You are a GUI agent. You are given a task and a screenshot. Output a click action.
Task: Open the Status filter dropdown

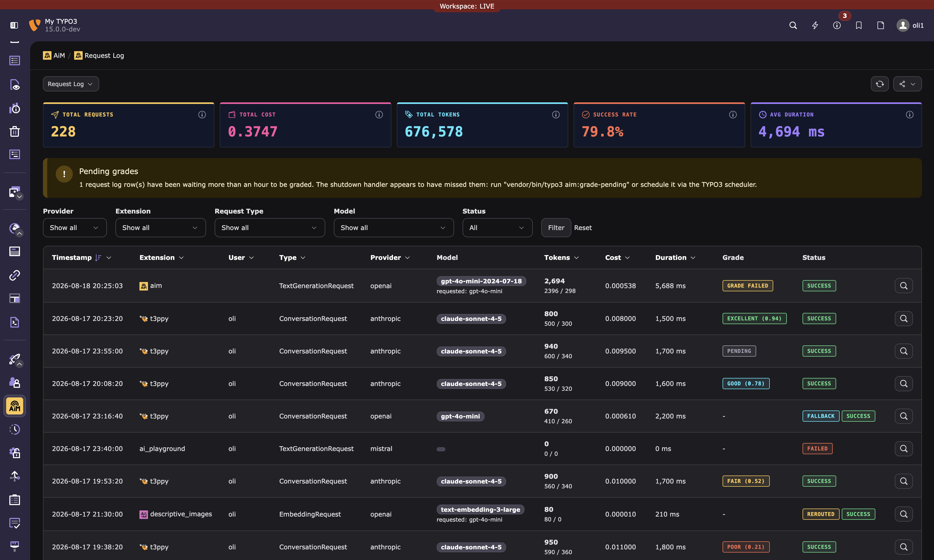(x=497, y=228)
